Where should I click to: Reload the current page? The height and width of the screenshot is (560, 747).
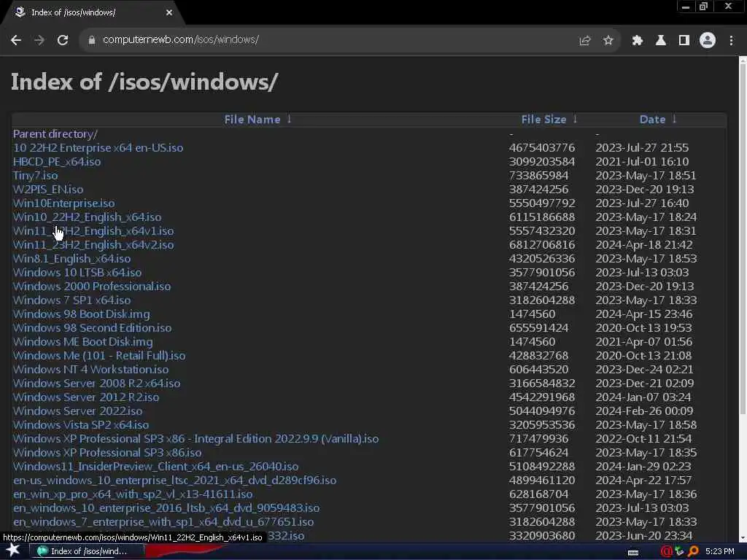[x=63, y=41]
